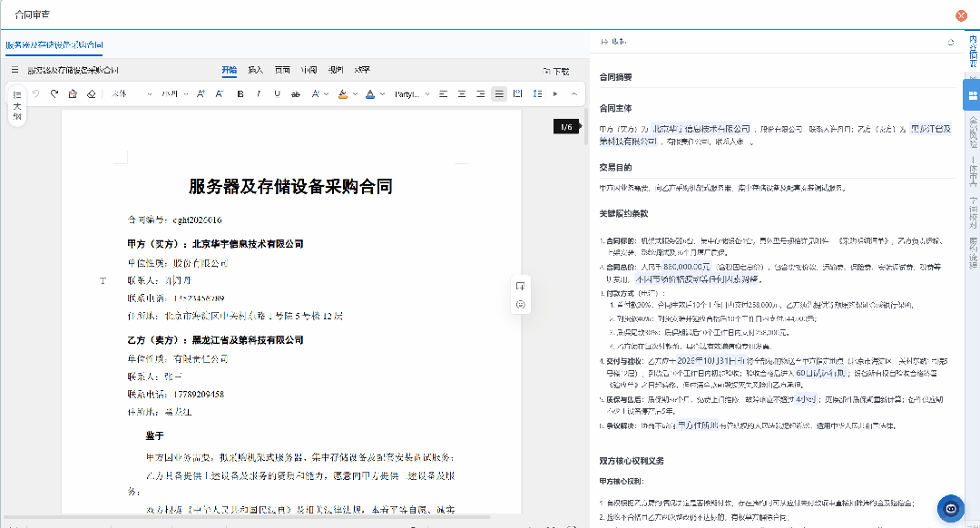Collapse the right summary panel
Viewport: 980px width, 528px height.
[x=613, y=42]
